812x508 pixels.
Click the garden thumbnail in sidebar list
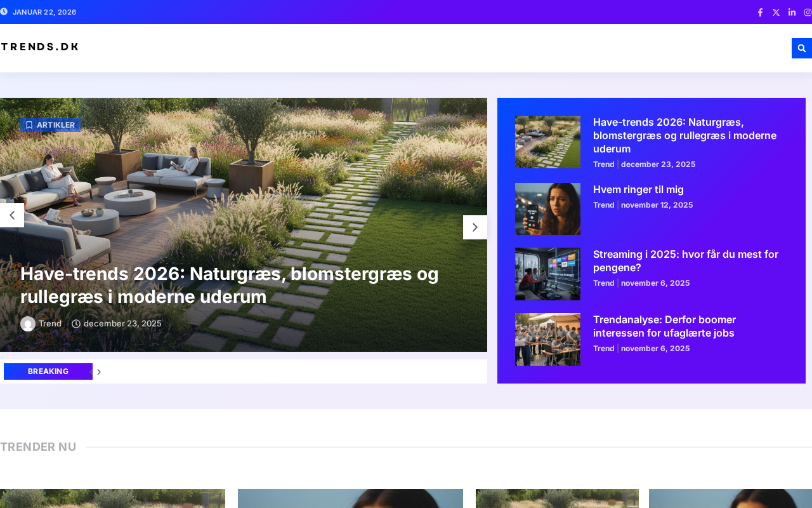tap(547, 142)
